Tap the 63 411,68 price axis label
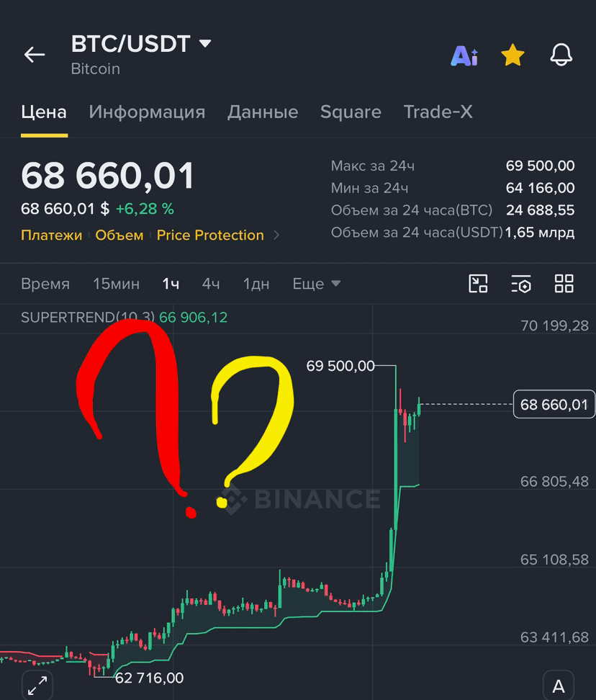 [554, 637]
